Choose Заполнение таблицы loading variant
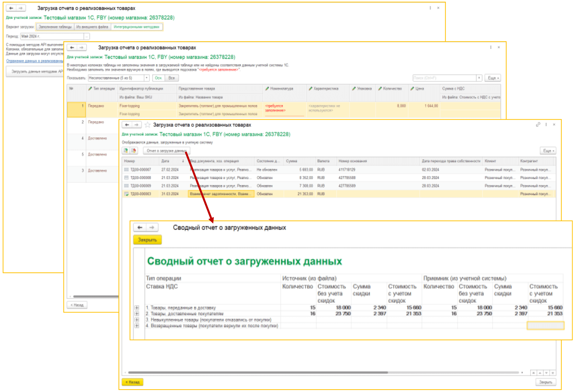The width and height of the screenshot is (575, 392). click(55, 27)
